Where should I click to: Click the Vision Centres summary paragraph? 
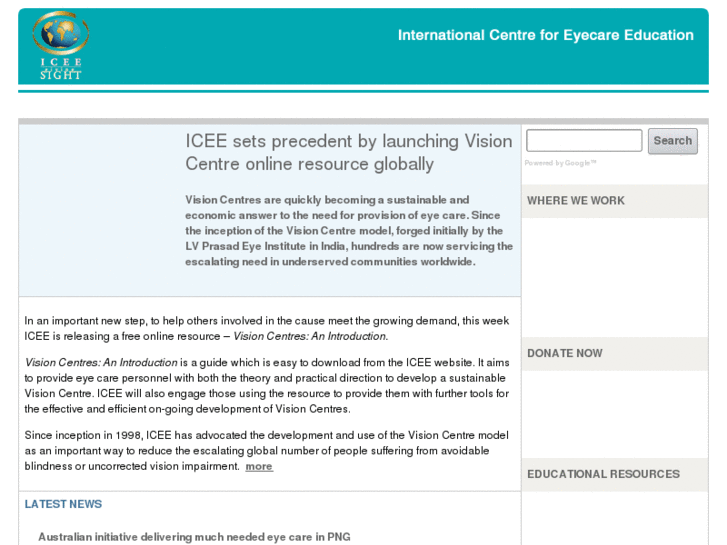(x=349, y=231)
